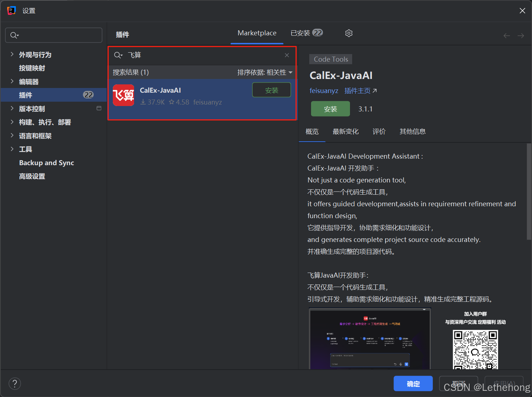
Task: Click the CalEx-JavaAI plugin logo
Action: [124, 95]
